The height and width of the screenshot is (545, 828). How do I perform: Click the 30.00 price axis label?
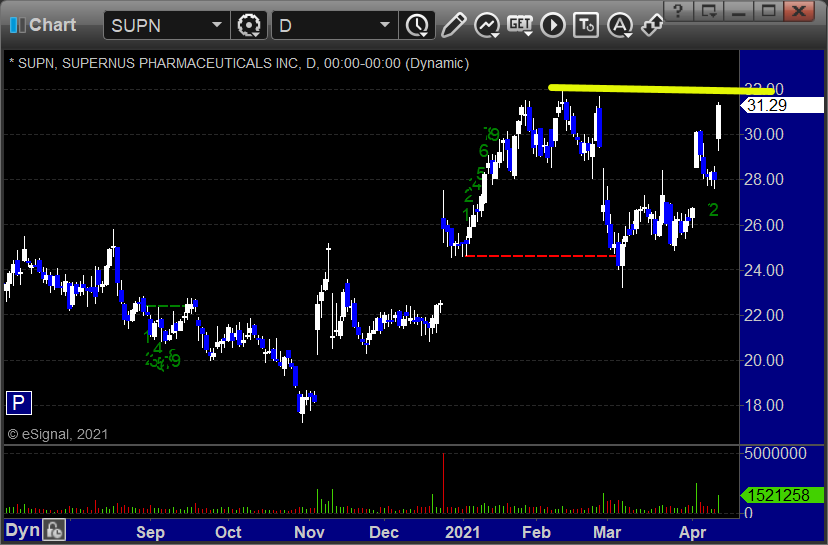click(764, 135)
